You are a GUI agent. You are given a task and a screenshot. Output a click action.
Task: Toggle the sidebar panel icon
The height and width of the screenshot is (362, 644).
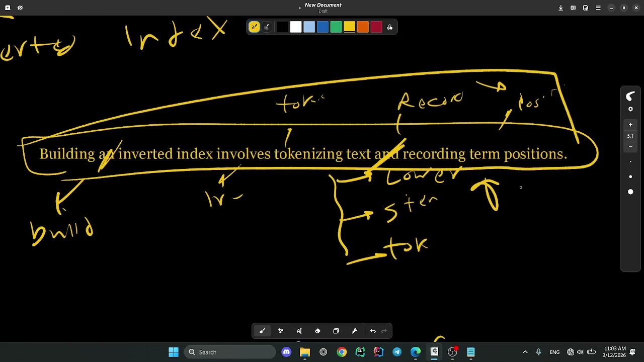point(573,8)
